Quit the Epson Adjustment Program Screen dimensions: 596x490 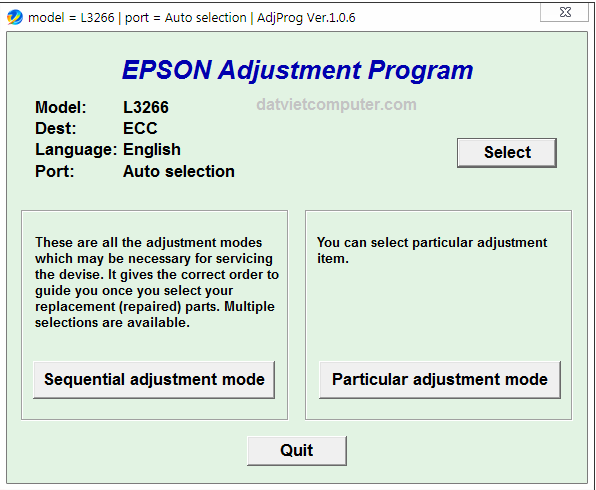pyautogui.click(x=296, y=450)
